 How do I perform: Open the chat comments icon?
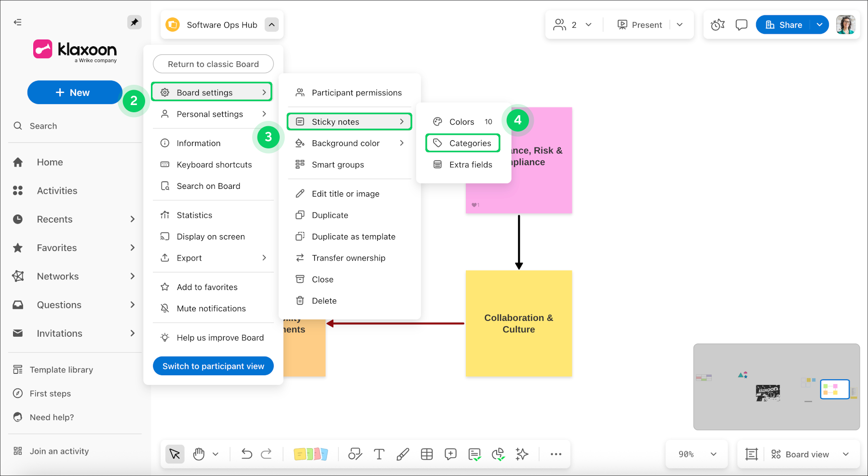point(741,25)
